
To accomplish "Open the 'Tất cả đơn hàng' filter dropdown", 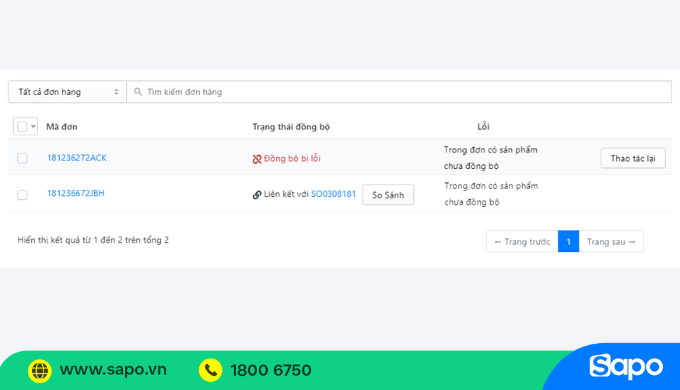I will (x=68, y=92).
